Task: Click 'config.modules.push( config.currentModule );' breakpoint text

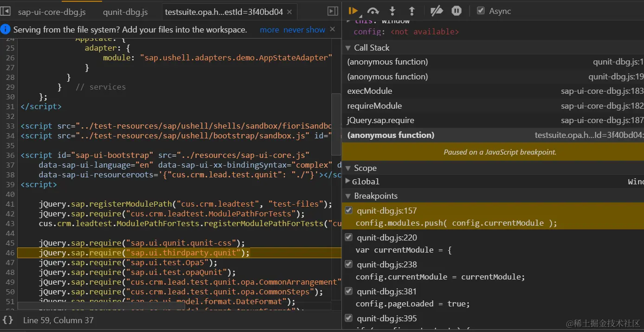Action: [x=456, y=223]
